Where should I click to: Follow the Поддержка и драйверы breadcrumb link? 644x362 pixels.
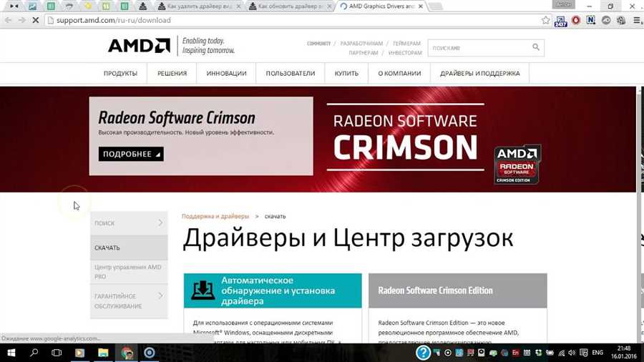(215, 216)
